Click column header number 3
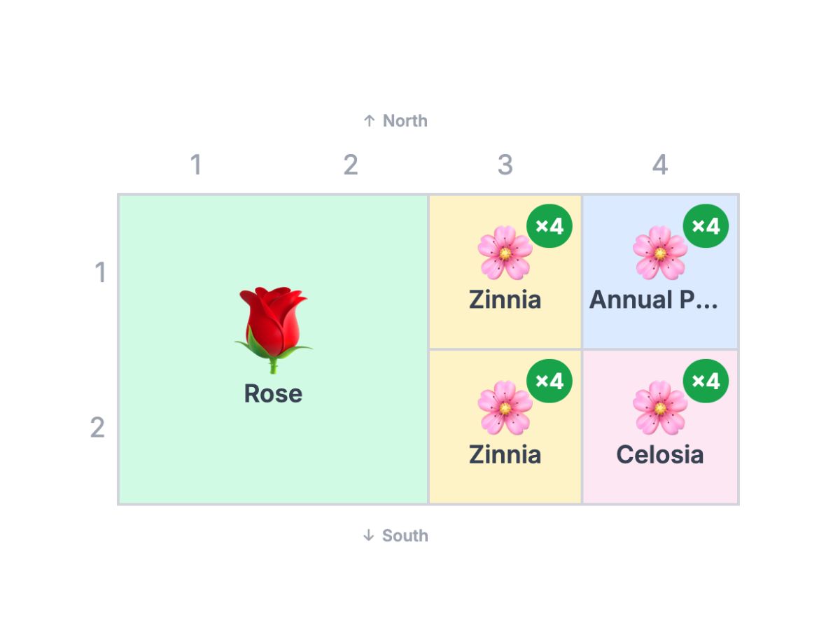This screenshot has width=840, height=644. (505, 165)
